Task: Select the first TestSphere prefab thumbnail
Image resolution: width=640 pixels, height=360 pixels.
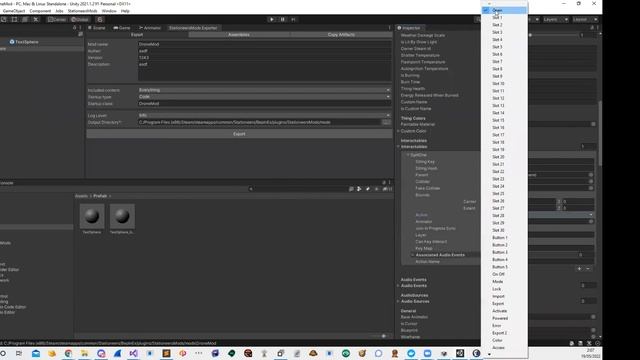Action: tap(92, 216)
